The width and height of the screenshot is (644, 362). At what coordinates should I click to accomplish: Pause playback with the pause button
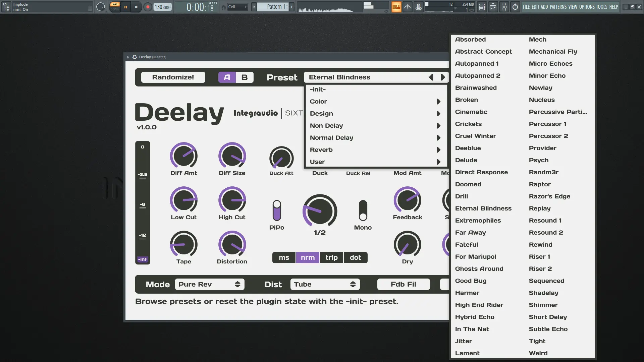point(125,7)
